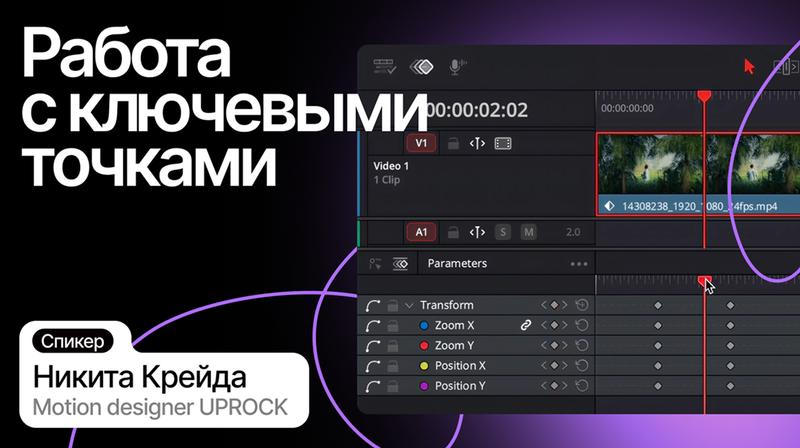The width and height of the screenshot is (800, 448).
Task: Reset the Position Y parameter
Action: click(x=582, y=386)
